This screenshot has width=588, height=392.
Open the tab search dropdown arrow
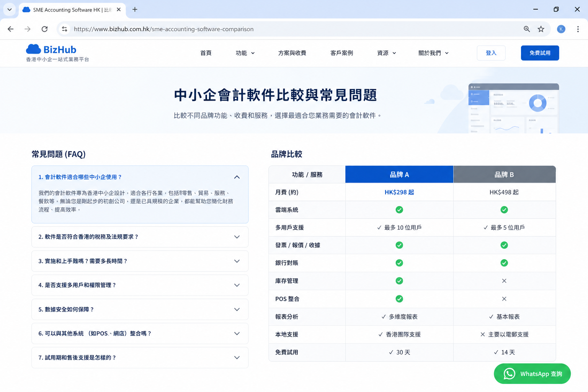[10, 10]
